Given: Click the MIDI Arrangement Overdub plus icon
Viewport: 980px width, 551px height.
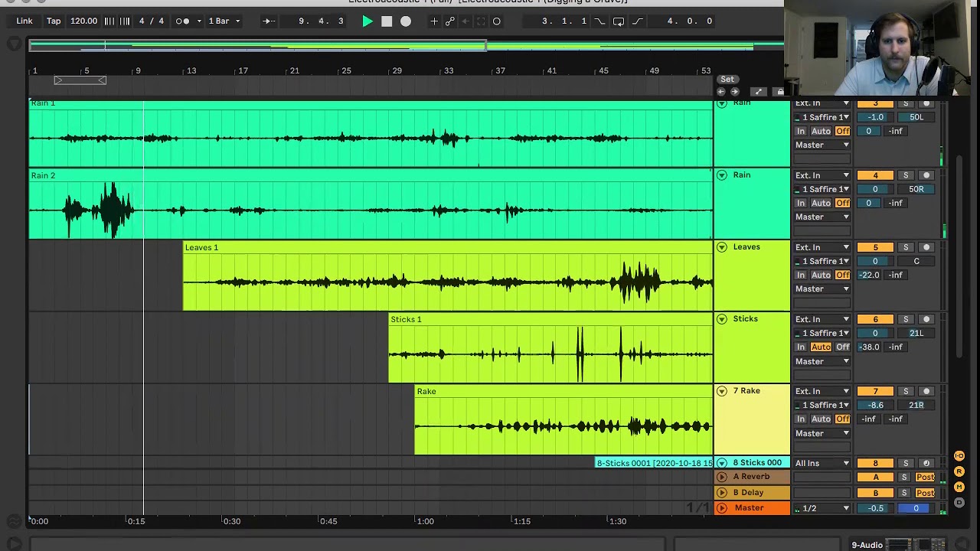Looking at the screenshot, I should pos(434,21).
